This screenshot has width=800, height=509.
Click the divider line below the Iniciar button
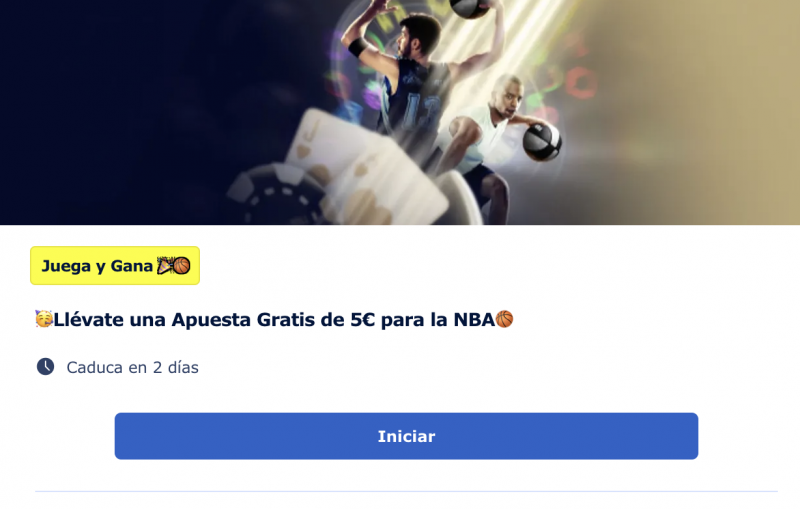406,491
